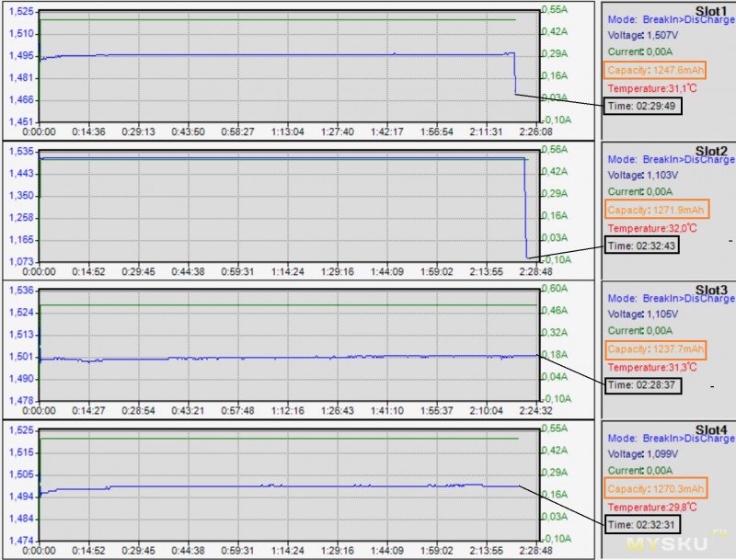Click Slot4 Current 0,00A reading
This screenshot has height=560, width=736.
tap(639, 471)
